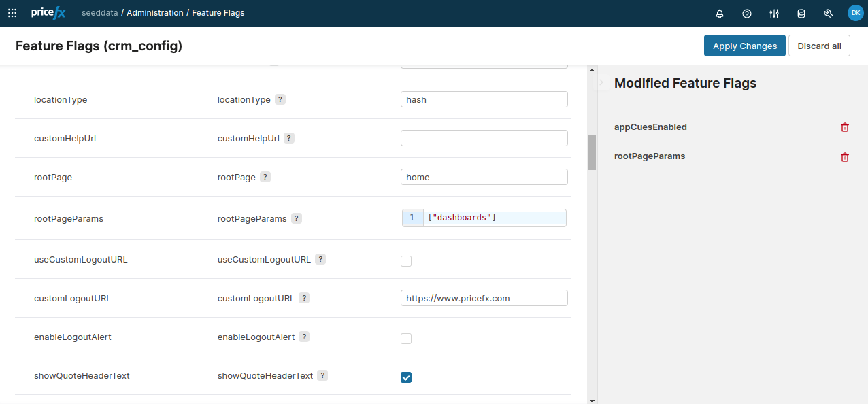Click the Apply Changes button
The width and height of the screenshot is (868, 404).
click(x=744, y=46)
